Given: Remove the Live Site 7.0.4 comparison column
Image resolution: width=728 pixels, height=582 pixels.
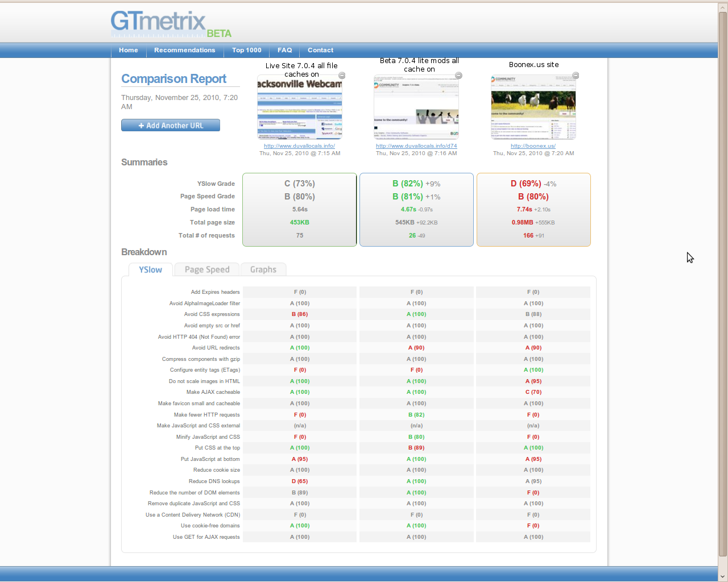Looking at the screenshot, I should pos(342,76).
